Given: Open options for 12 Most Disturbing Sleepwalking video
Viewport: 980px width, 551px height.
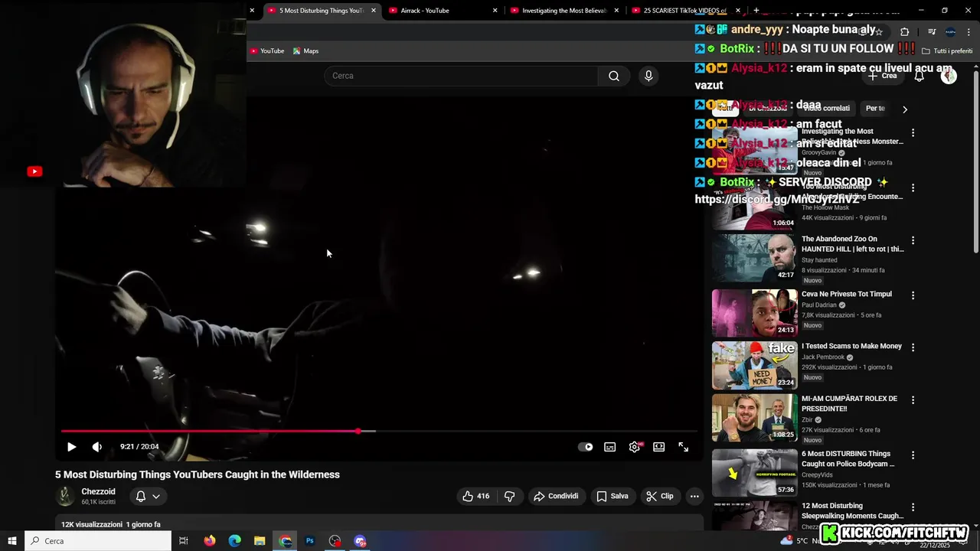Looking at the screenshot, I should (913, 507).
